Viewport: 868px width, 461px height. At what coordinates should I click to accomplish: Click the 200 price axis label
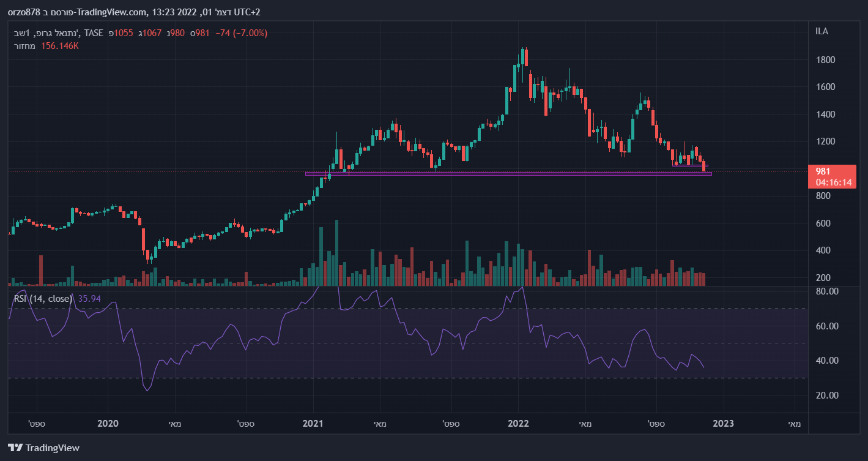click(823, 278)
